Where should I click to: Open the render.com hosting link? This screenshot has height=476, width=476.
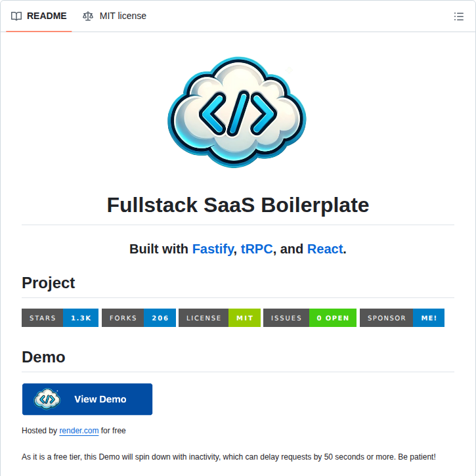click(x=79, y=431)
